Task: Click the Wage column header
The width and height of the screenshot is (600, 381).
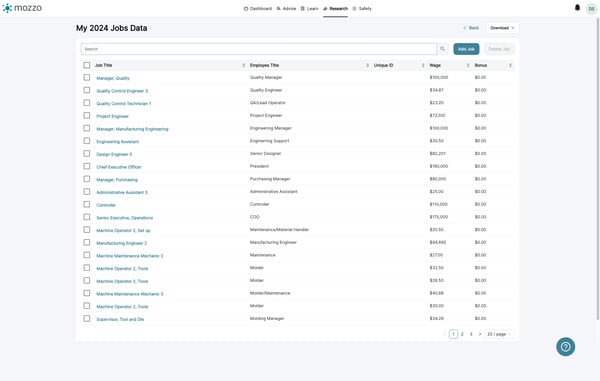Action: (x=435, y=65)
